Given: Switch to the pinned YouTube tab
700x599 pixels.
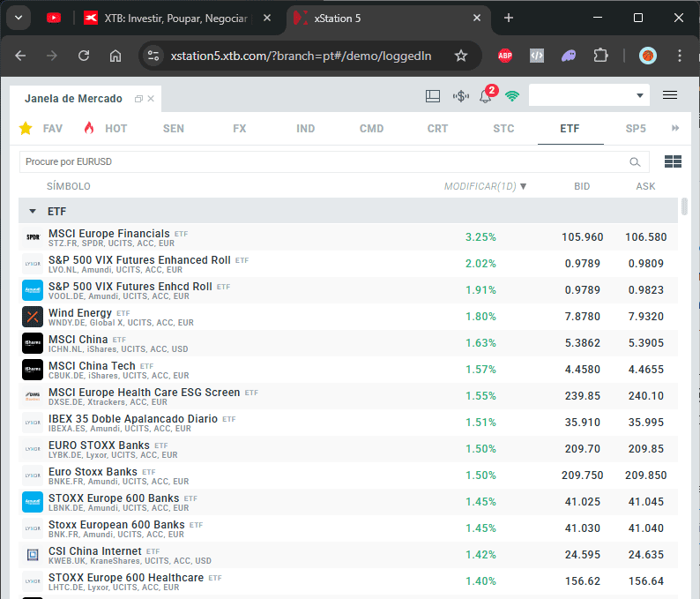Looking at the screenshot, I should coord(54,18).
